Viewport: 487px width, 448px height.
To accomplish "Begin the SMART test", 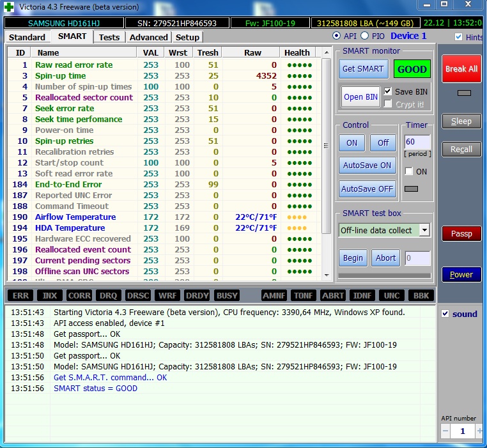I will 353,258.
